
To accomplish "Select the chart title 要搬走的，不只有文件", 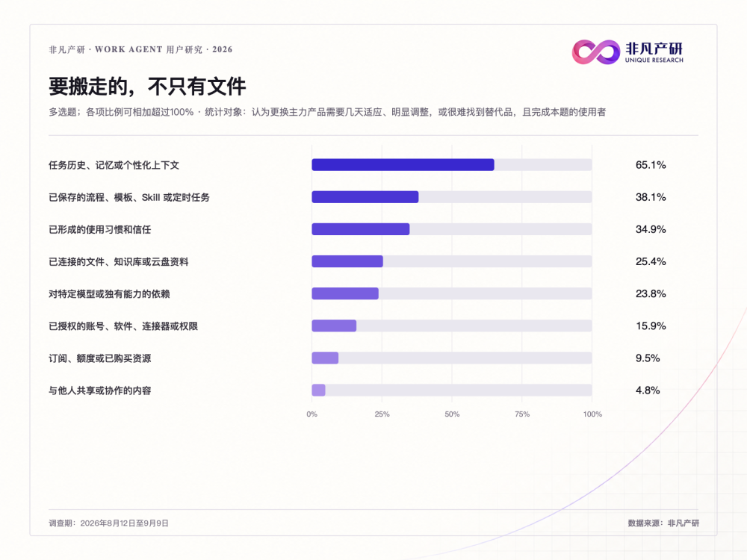I will pos(147,87).
